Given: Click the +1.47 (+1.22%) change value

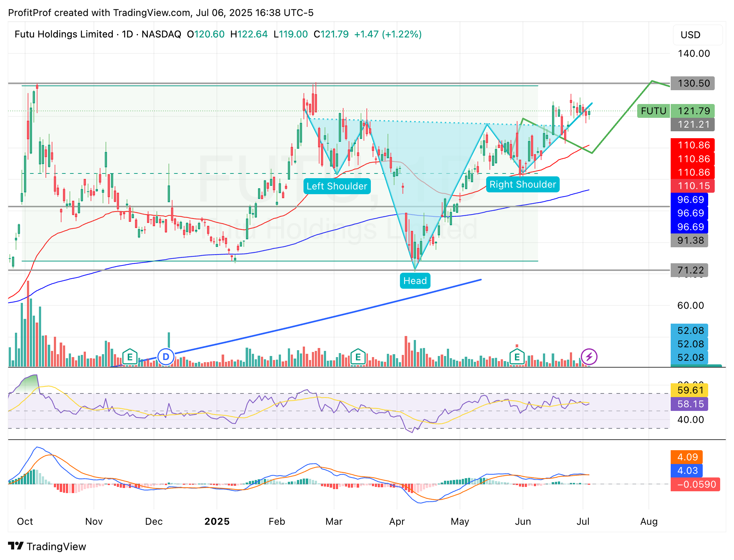Looking at the screenshot, I should pos(388,34).
